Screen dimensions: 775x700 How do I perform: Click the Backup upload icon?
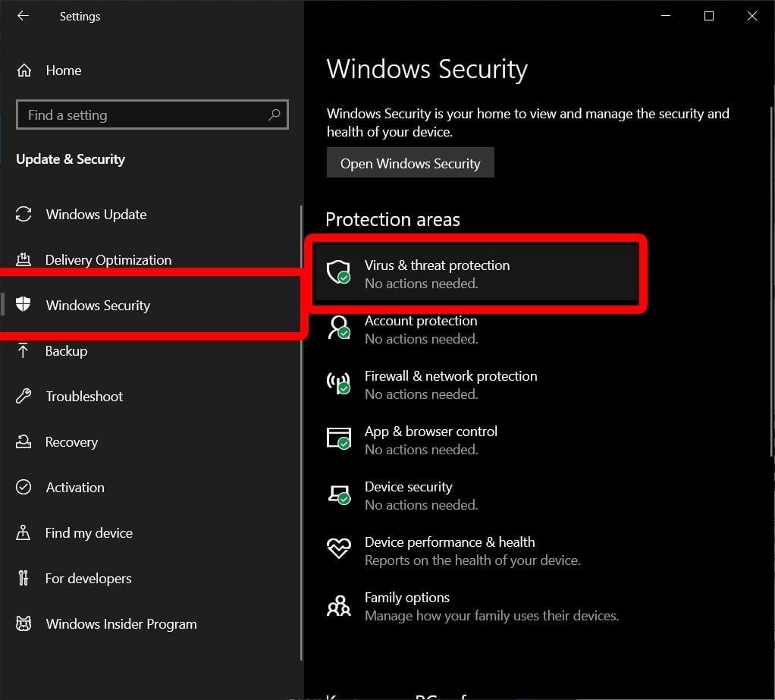pyautogui.click(x=24, y=351)
